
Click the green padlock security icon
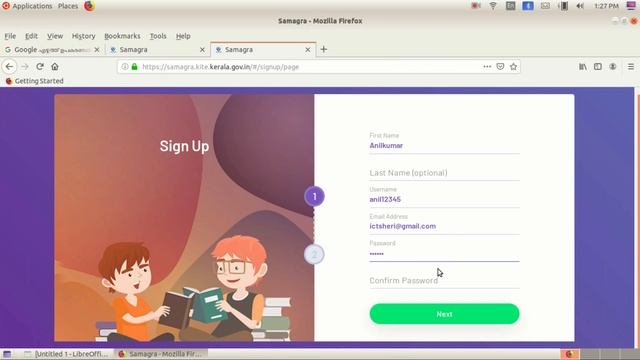coord(134,67)
